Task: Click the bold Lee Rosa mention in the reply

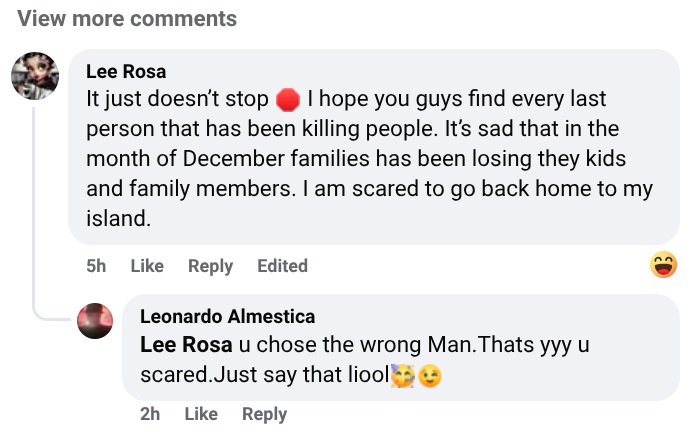Action: tap(186, 345)
